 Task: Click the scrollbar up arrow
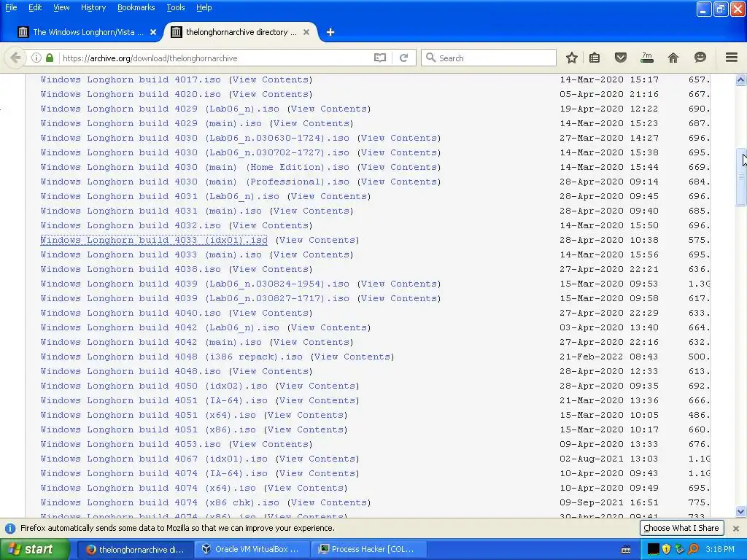[x=740, y=80]
